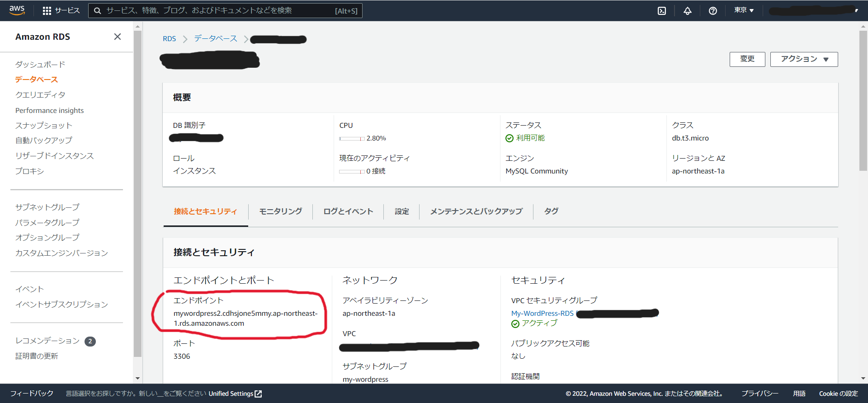Open ダッシュボード in sidebar

click(x=40, y=65)
